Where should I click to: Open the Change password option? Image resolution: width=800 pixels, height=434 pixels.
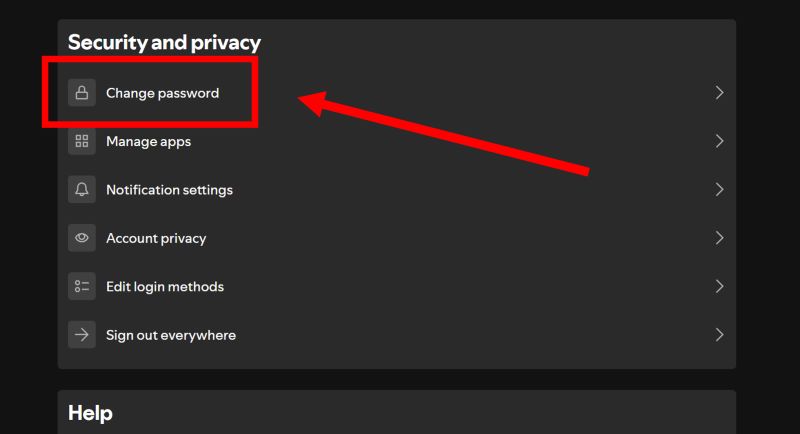coord(162,93)
